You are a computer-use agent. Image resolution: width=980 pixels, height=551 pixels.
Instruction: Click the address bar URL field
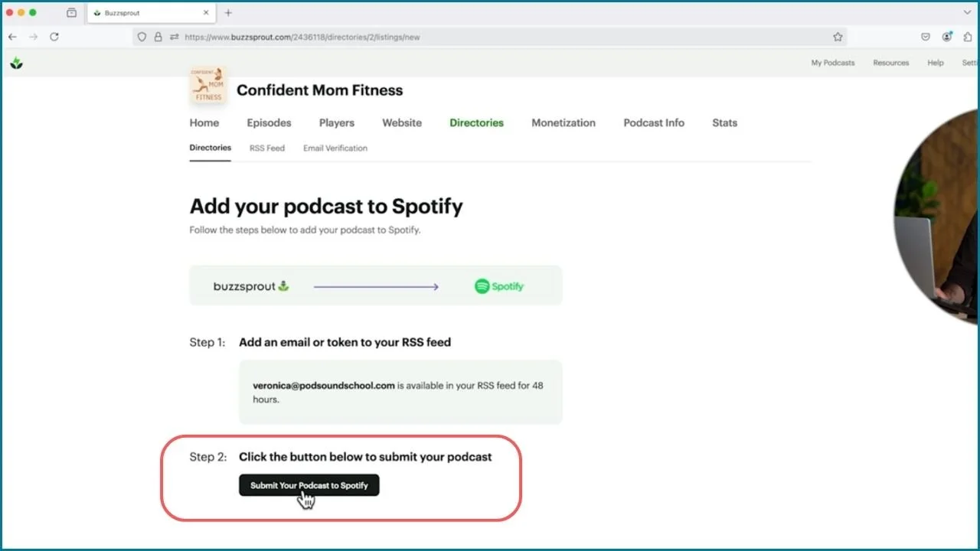(x=490, y=37)
